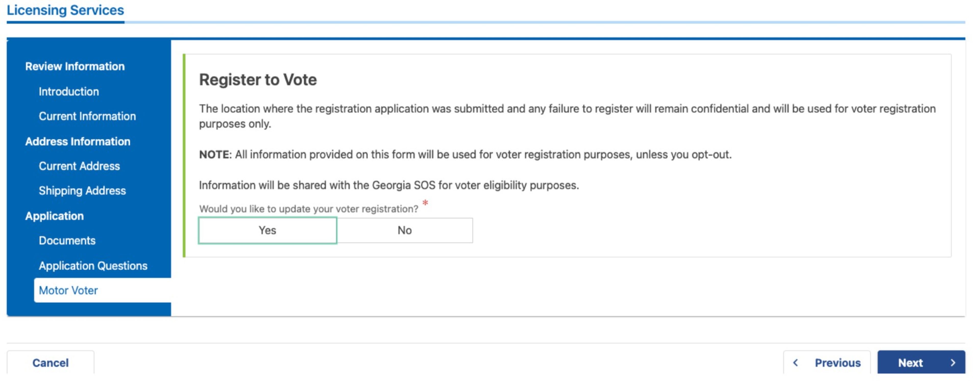
Task: Expand the Address Information group
Action: [78, 141]
